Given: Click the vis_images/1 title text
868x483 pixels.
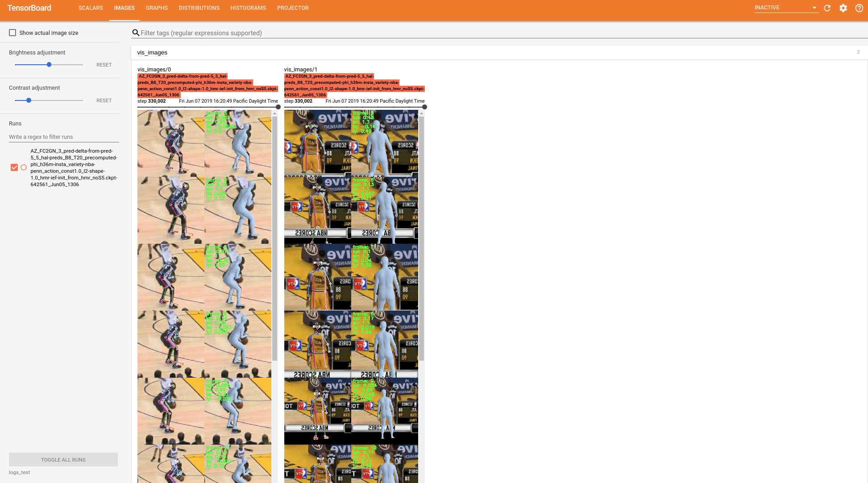Looking at the screenshot, I should (301, 70).
